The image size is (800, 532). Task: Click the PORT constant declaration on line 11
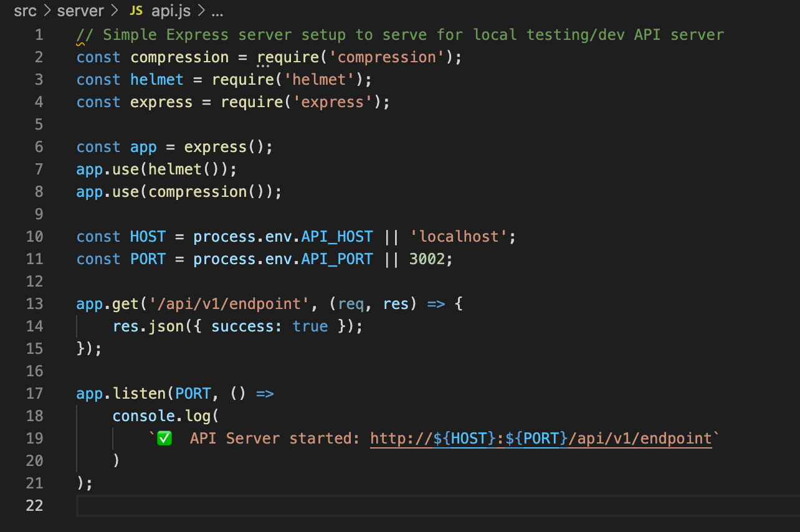click(148, 259)
